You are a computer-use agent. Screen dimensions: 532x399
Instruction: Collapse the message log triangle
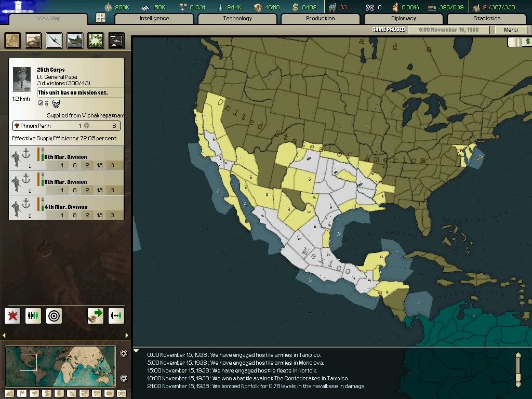[x=136, y=351]
